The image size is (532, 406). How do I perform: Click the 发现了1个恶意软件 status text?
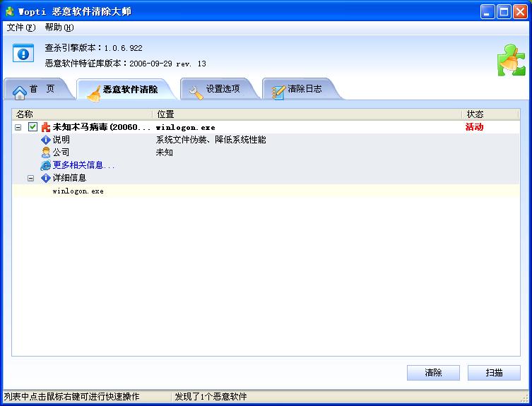coord(211,397)
